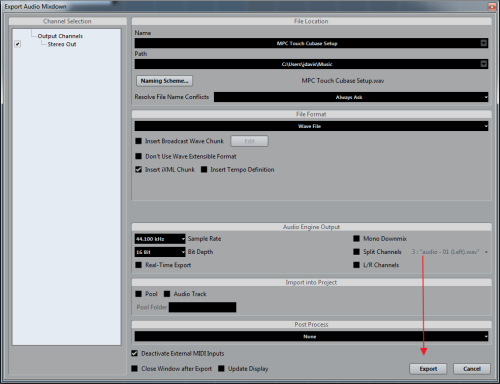Enable Don't Use Wave Extensible Format

[138, 156]
